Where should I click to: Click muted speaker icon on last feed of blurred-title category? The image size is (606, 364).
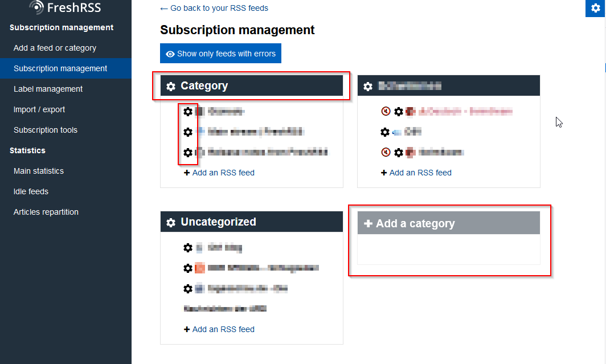(x=386, y=153)
